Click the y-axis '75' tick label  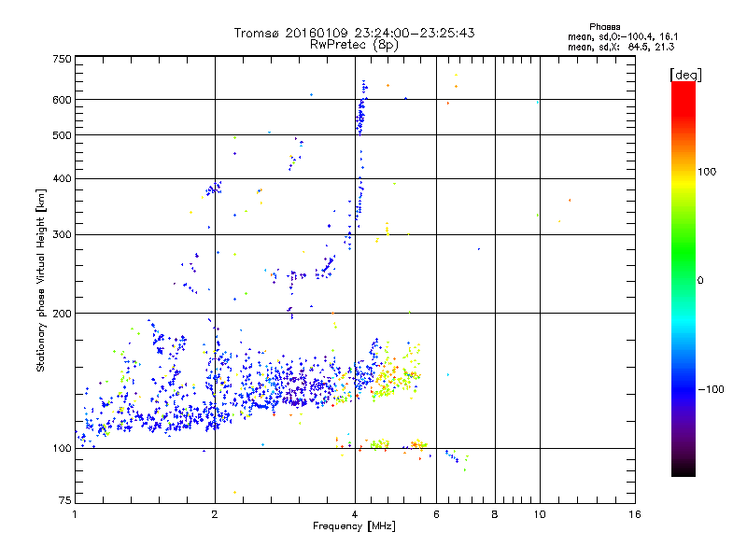click(65, 500)
